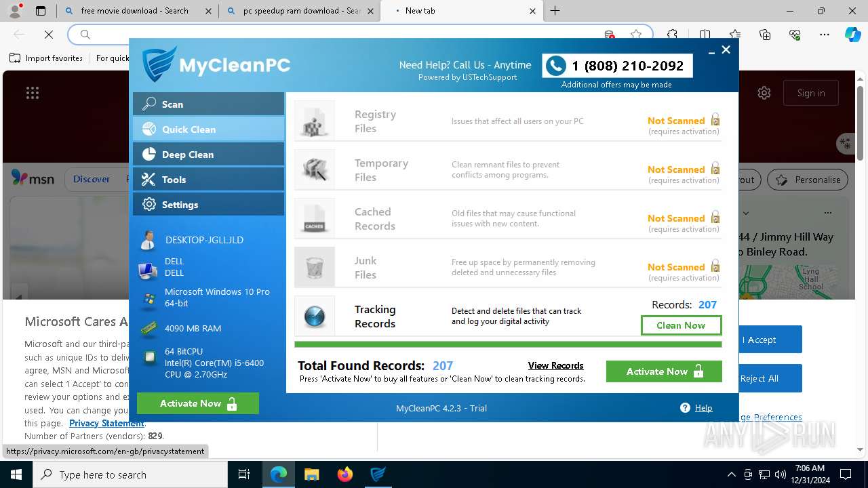Open the Scan section in MyCleanPC
The image size is (868, 488).
pos(208,104)
